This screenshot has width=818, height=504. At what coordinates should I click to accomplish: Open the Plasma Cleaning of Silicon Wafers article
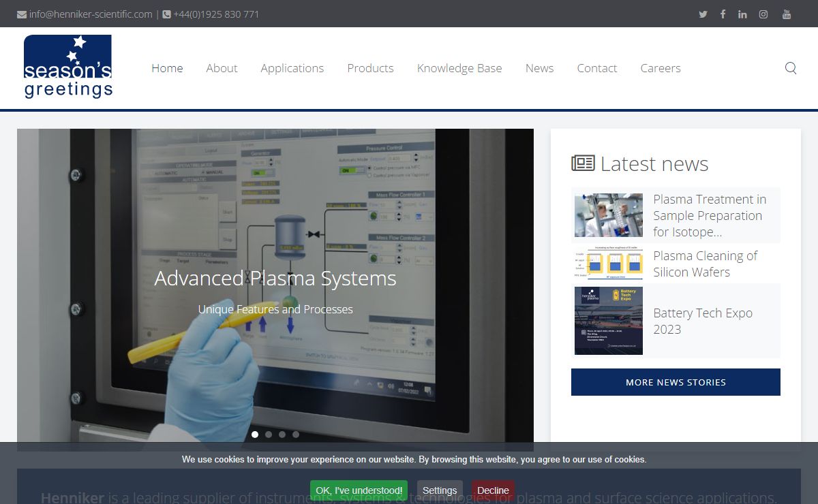706,264
